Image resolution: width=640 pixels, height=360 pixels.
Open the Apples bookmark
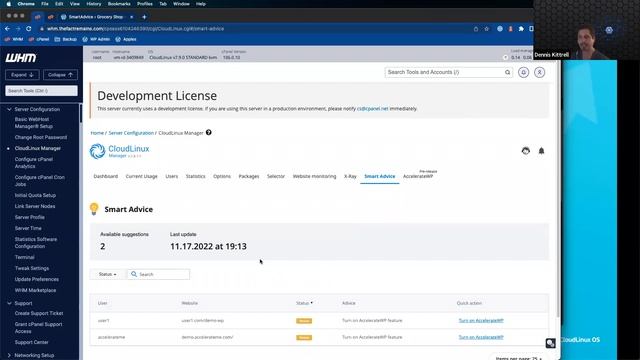pyautogui.click(x=126, y=39)
